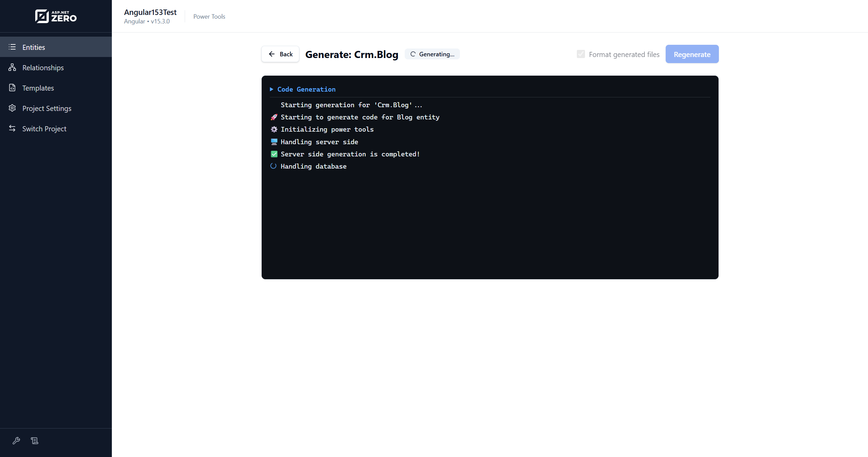Click the Angular153Test project name
Viewport: 868px width, 457px height.
point(150,12)
